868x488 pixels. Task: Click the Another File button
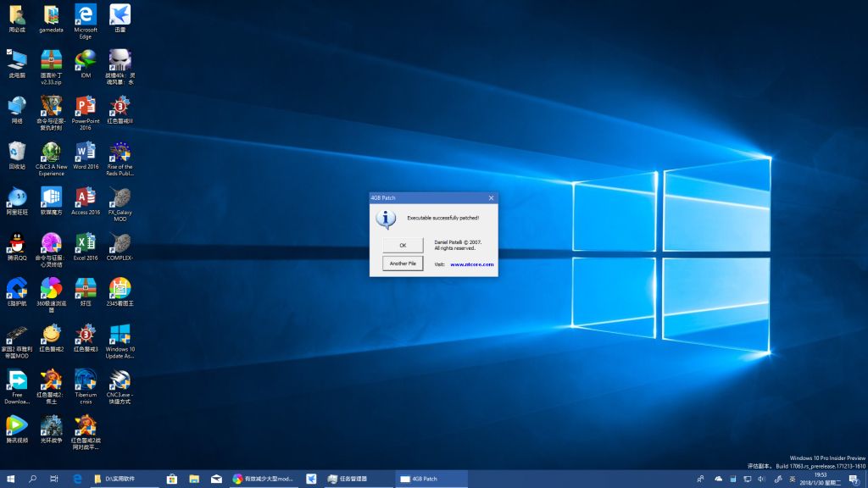pos(403,263)
